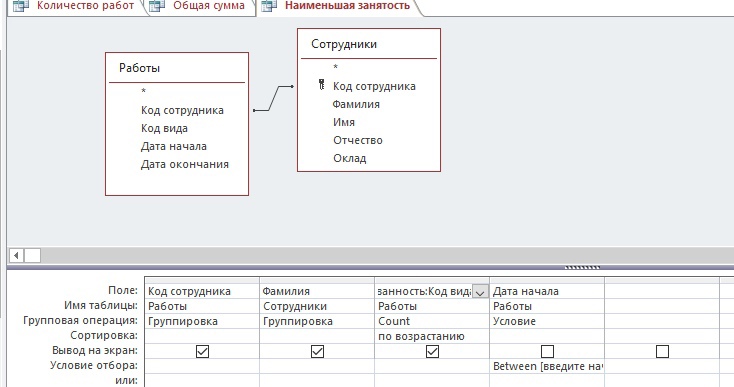Click the sort cell under Код сотрудника column
Viewport: 734px width, 387px height.
(x=202, y=336)
